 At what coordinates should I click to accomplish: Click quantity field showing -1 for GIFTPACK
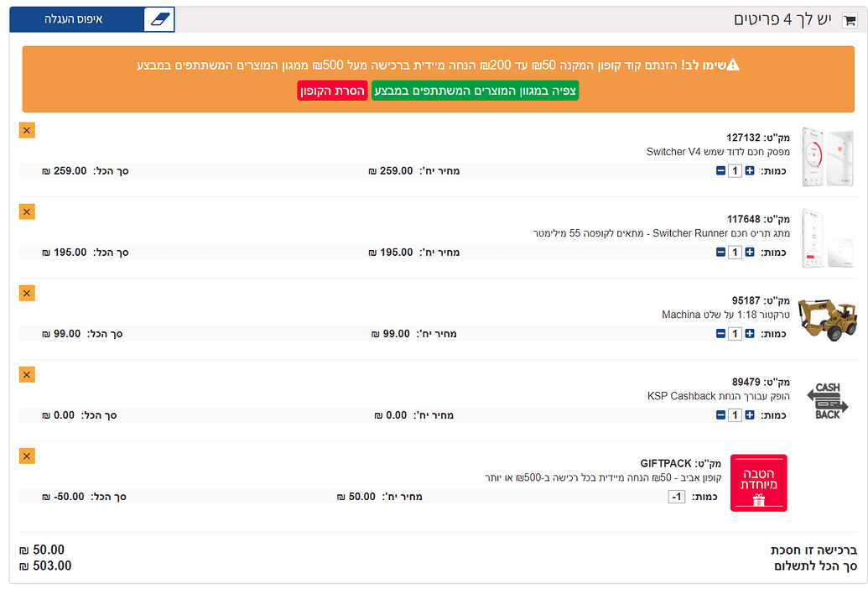coord(677,497)
